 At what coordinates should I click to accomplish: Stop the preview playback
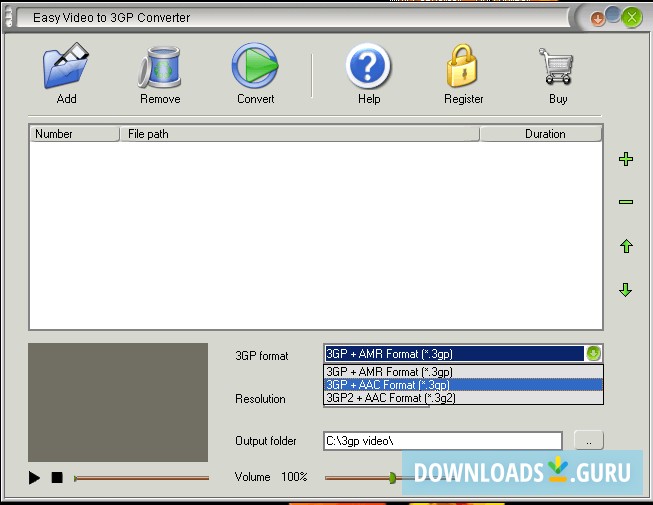[x=57, y=478]
